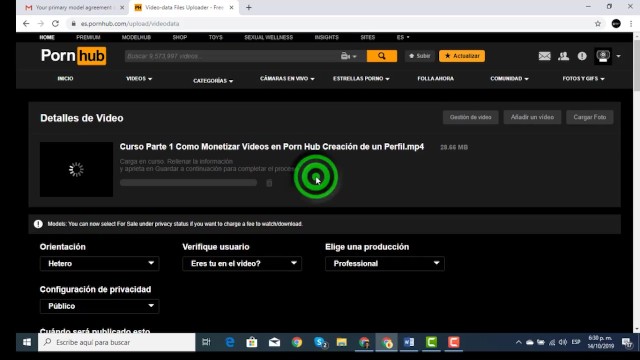Open the Verifique usuario dropdown
Image resolution: width=640 pixels, height=360 pixels.
[x=242, y=264]
